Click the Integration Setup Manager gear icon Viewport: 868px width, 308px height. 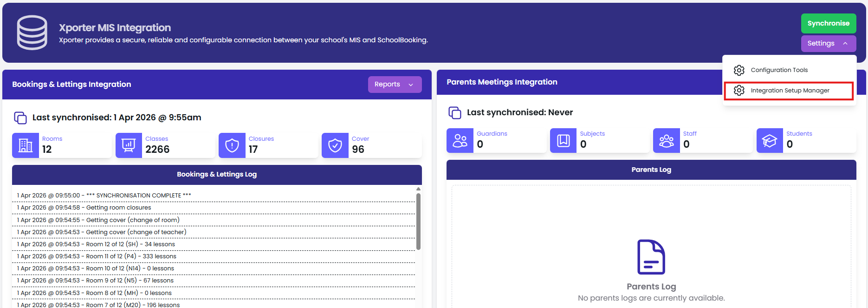click(739, 91)
